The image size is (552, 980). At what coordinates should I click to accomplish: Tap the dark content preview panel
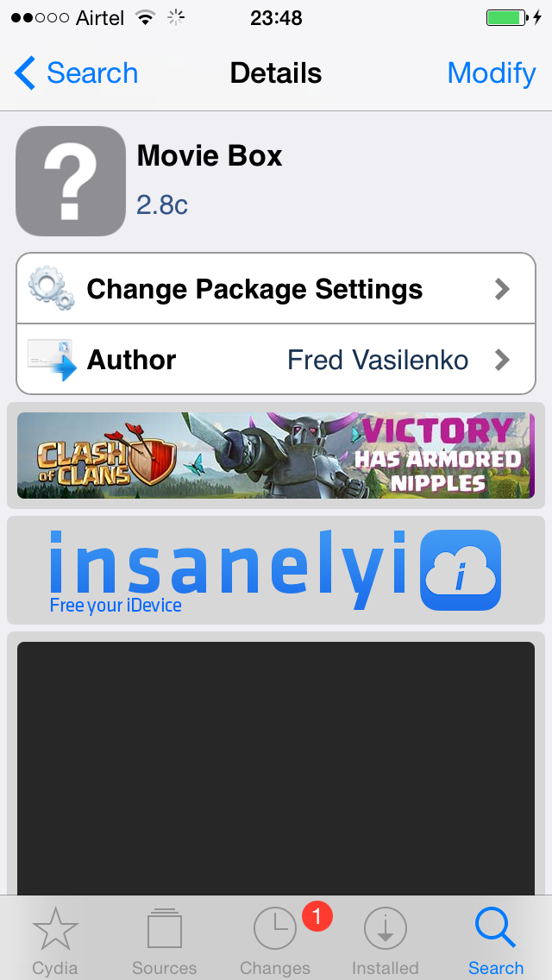[276, 769]
